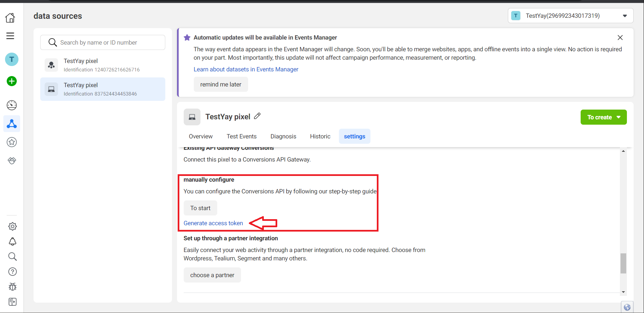644x313 pixels.
Task: Report a bug via the bug icon
Action: pyautogui.click(x=12, y=287)
